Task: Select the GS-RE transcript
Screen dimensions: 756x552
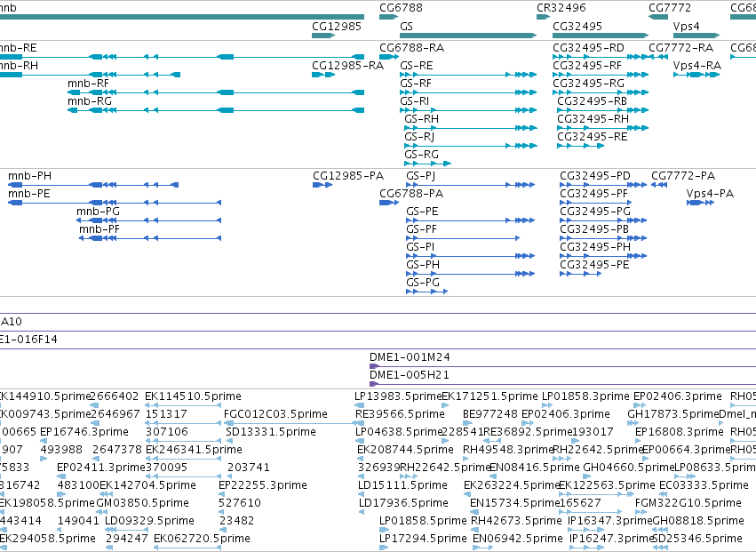Action: [x=468, y=75]
